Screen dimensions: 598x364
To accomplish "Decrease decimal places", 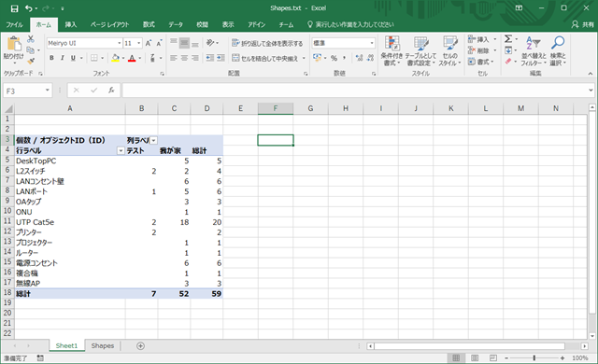I will (x=370, y=58).
